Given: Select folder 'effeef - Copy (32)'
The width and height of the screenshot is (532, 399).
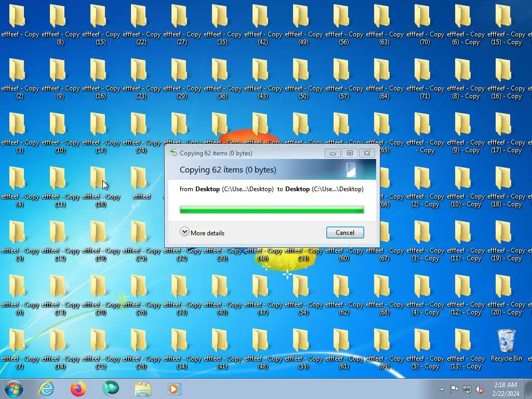Looking at the screenshot, I should coord(182,255).
